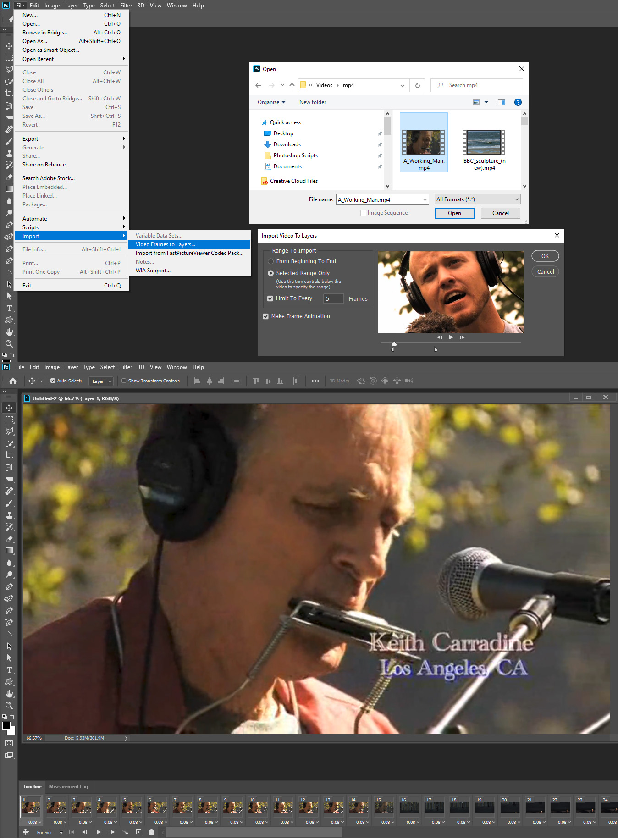Enable Show Transform Controls checkbox
The height and width of the screenshot is (840, 618).
[x=124, y=381]
